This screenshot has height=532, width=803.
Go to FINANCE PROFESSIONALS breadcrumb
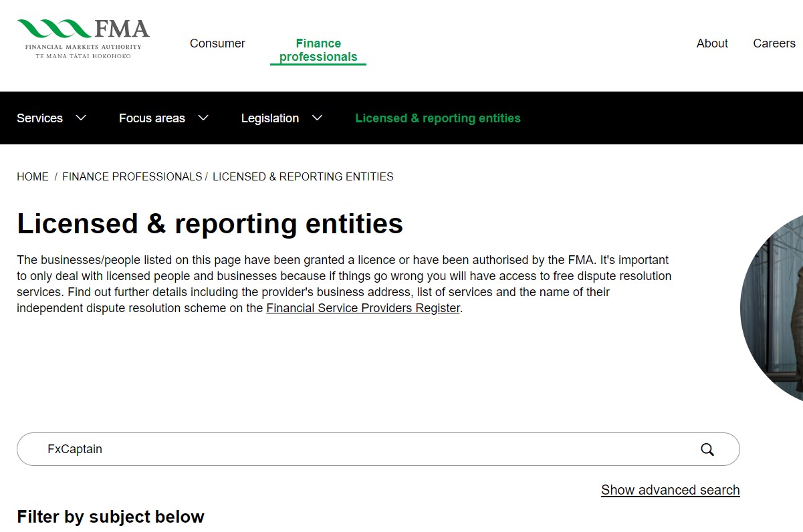(132, 176)
